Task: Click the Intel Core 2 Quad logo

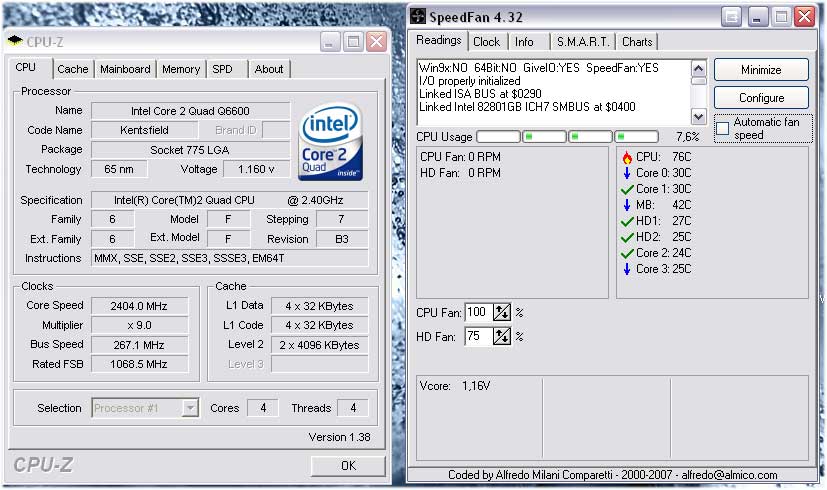Action: click(x=331, y=141)
